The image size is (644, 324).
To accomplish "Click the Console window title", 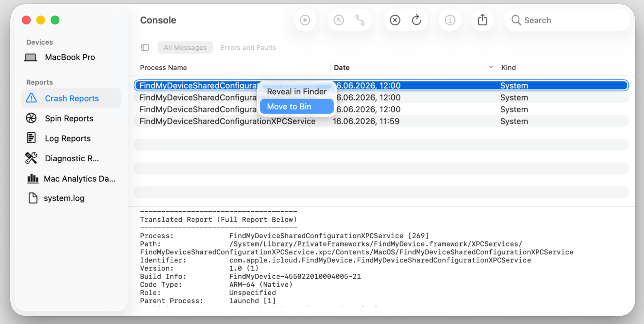I will tap(158, 20).
